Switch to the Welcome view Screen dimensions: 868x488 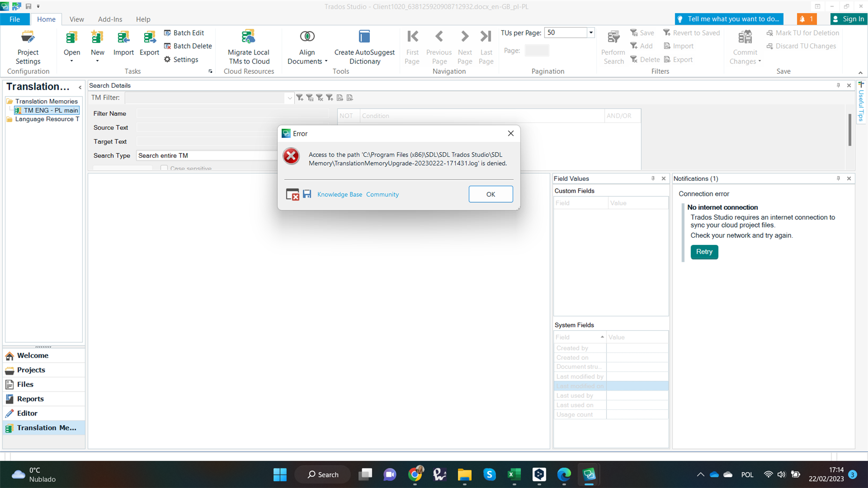(x=44, y=355)
